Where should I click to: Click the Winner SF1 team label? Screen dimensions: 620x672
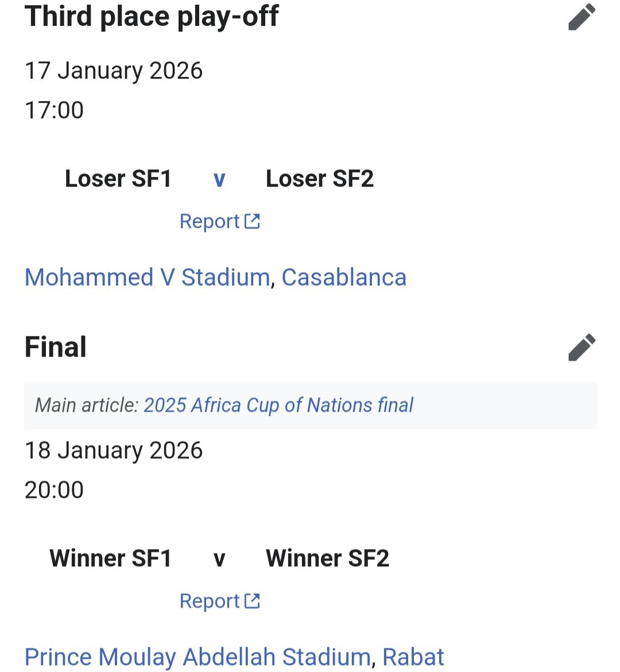pyautogui.click(x=111, y=558)
